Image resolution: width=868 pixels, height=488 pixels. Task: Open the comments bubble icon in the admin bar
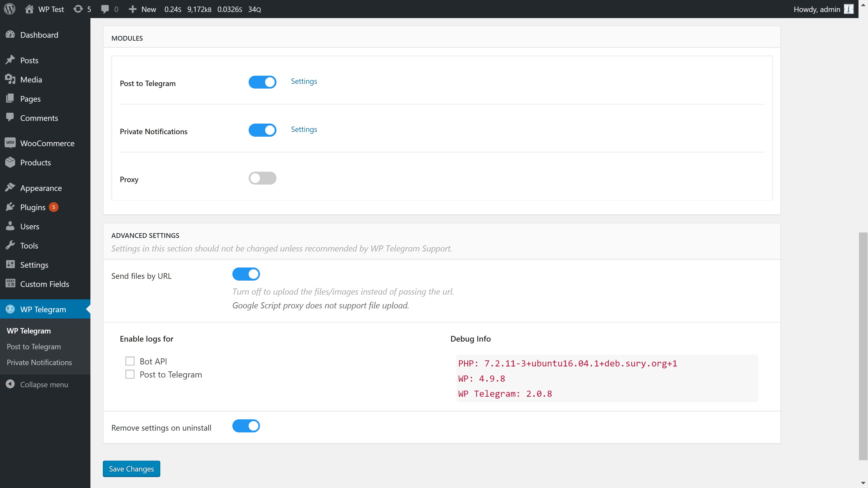point(105,9)
